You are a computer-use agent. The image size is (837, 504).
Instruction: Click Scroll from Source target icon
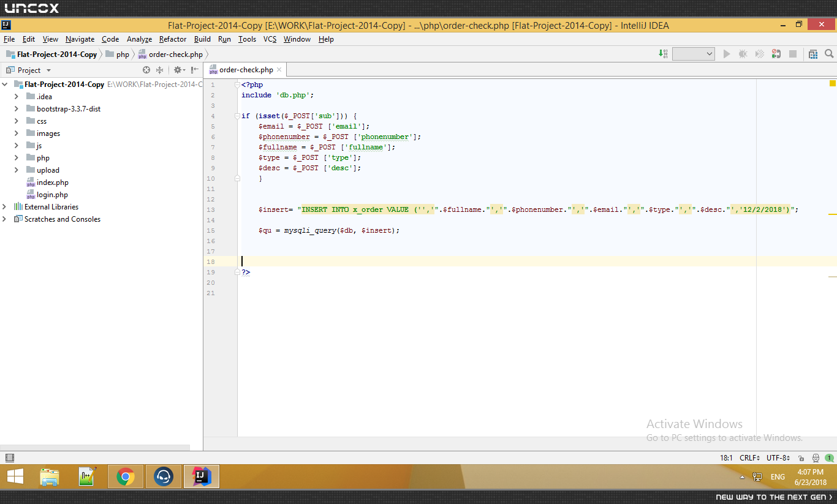(x=146, y=70)
